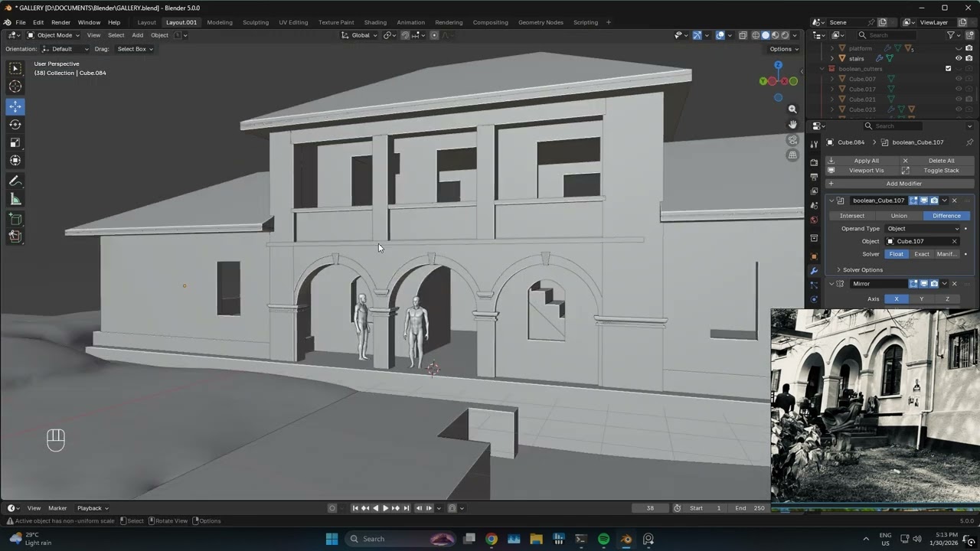
Task: Open the Global transform orientation dropdown
Action: tap(359, 35)
